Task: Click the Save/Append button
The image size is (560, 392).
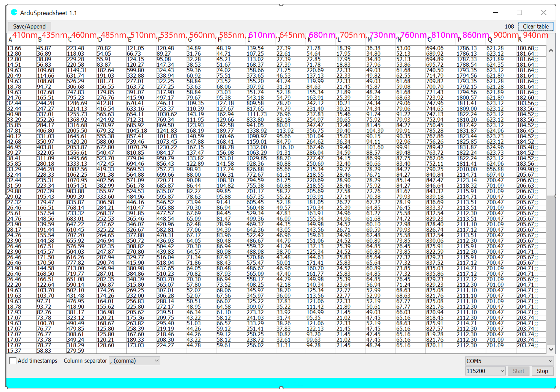Action: coord(29,26)
